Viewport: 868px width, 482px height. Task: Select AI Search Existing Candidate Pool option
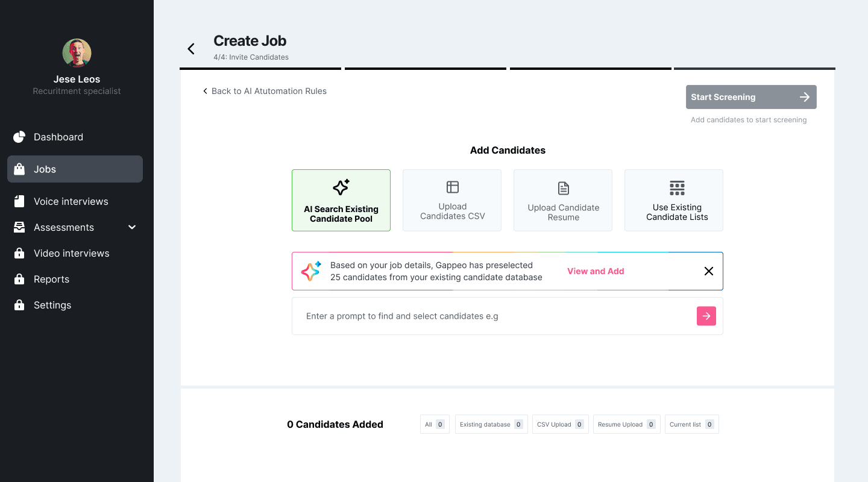(341, 201)
